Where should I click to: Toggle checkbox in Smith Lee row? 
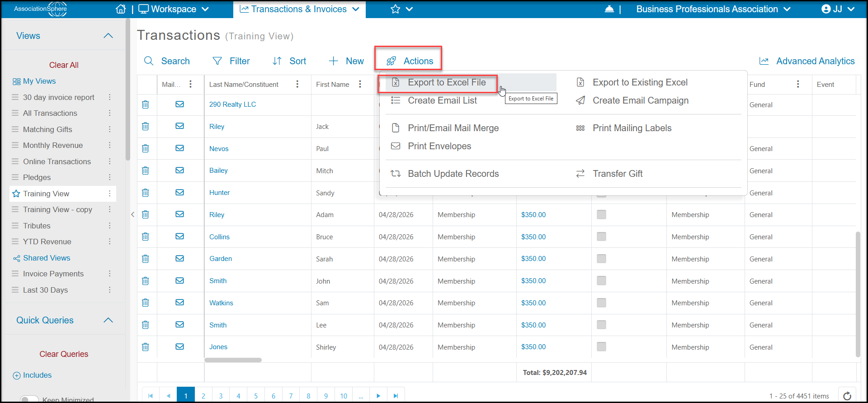coord(601,325)
